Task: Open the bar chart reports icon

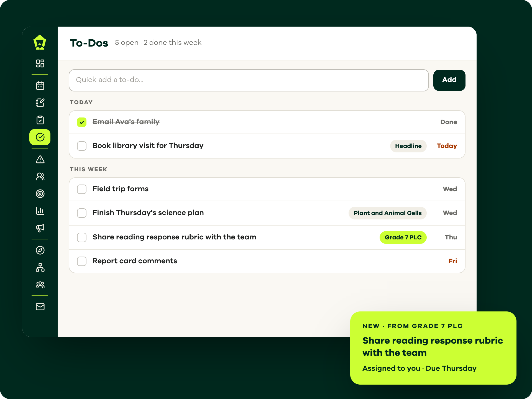Action: pos(40,211)
